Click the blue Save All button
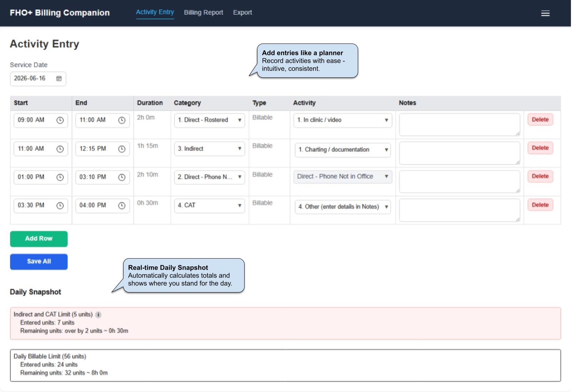572x392 pixels. pos(39,261)
